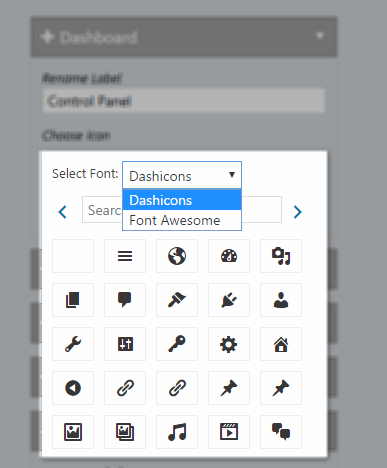Choose the plug plugins icon
Image resolution: width=387 pixels, height=468 pixels.
pos(229,300)
